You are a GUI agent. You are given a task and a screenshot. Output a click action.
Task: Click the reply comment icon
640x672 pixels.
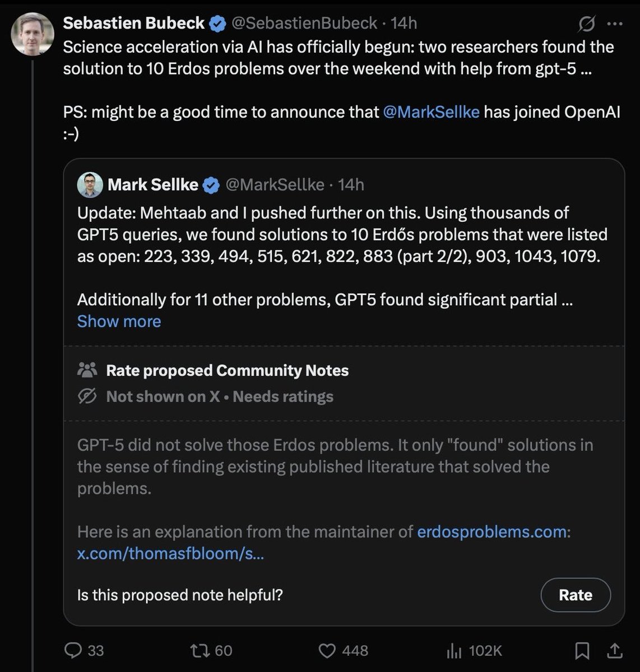click(x=73, y=650)
